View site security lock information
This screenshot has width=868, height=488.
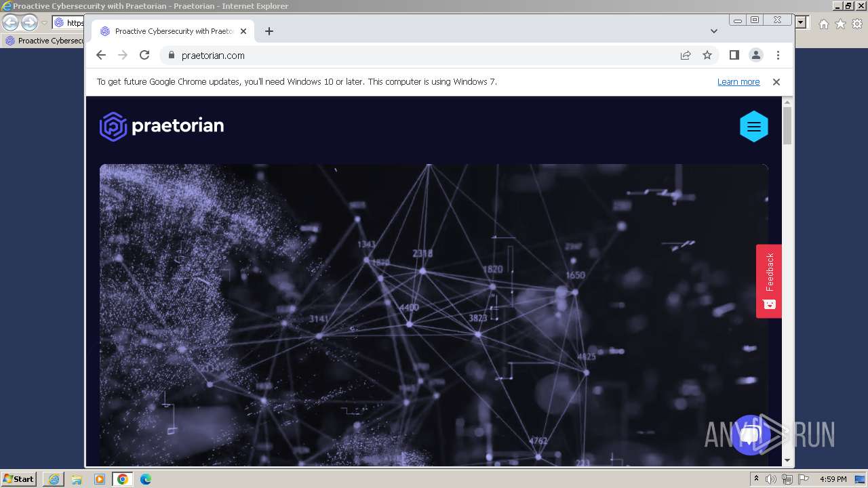point(171,56)
